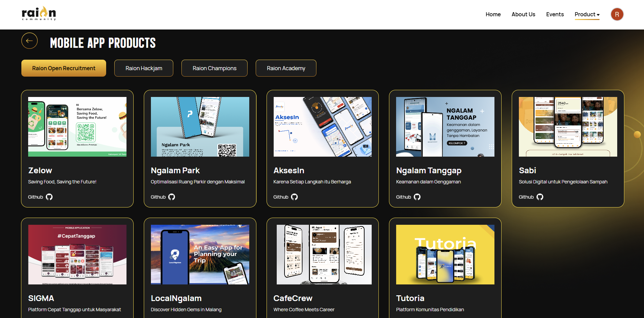Click the MOBILE APP PRODUCTS heading
Screen dimensions: 644x318
(103, 43)
